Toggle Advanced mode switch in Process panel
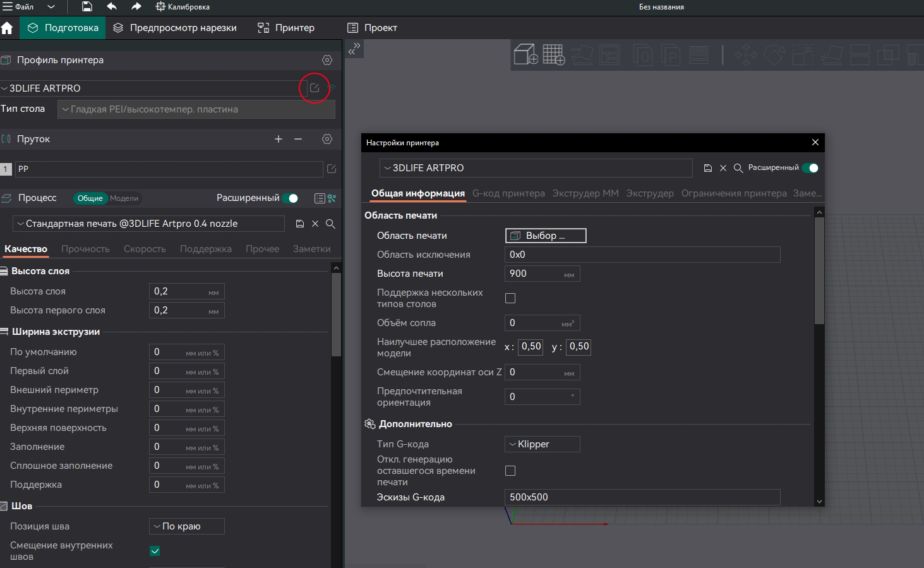This screenshot has width=924, height=568. [290, 198]
